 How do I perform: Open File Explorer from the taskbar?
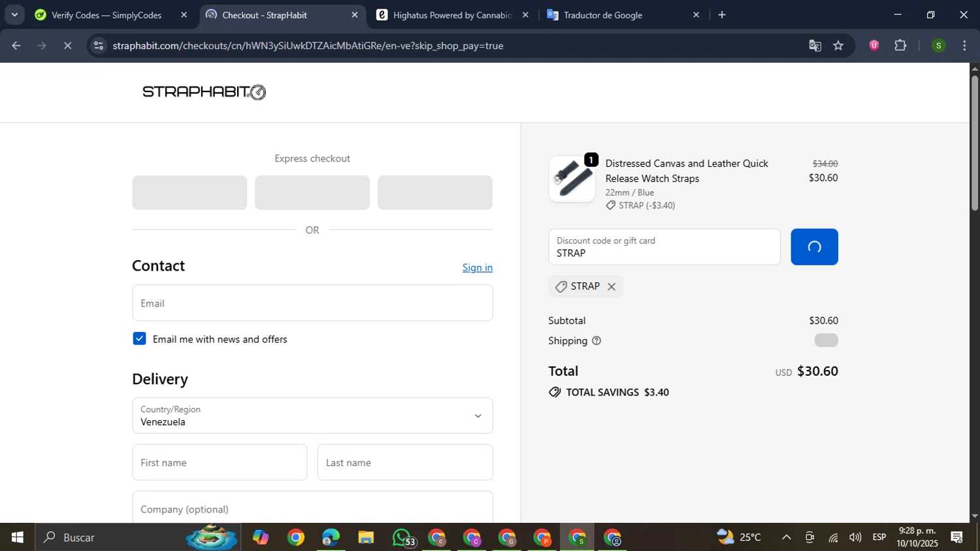[x=366, y=537]
